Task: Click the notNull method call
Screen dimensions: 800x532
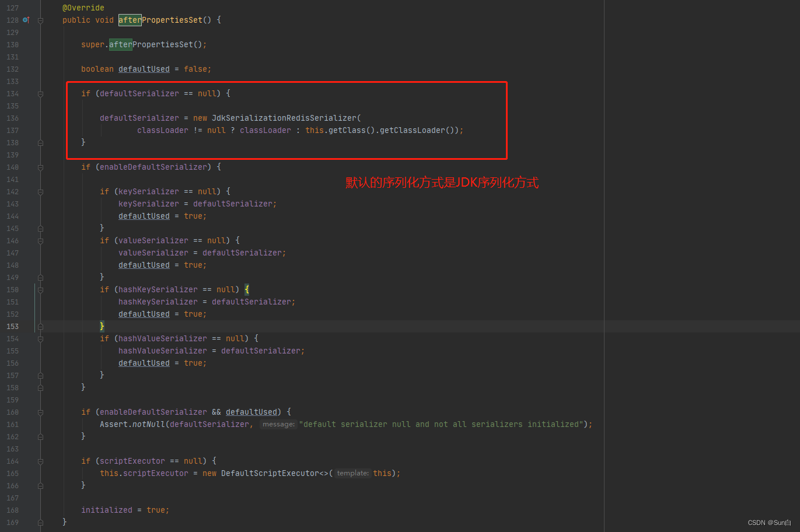Action: point(149,424)
